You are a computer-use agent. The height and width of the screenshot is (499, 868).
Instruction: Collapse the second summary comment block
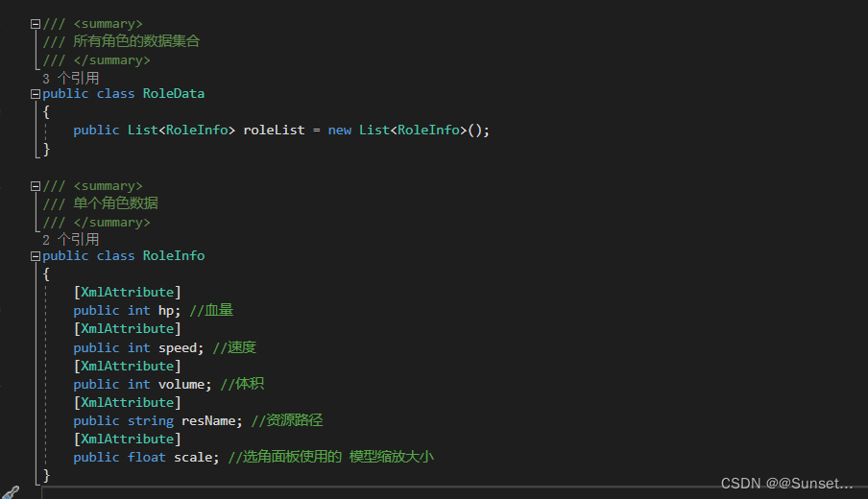point(36,186)
